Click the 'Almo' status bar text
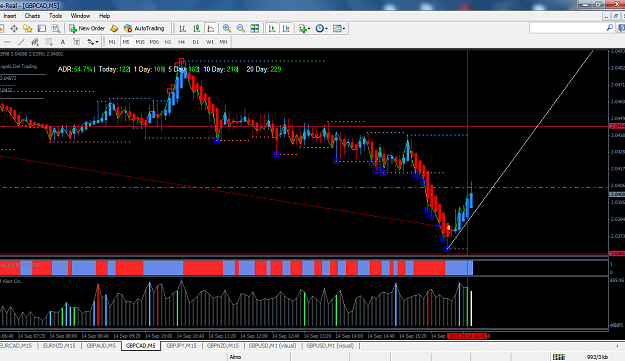The image size is (625, 361). (x=235, y=357)
